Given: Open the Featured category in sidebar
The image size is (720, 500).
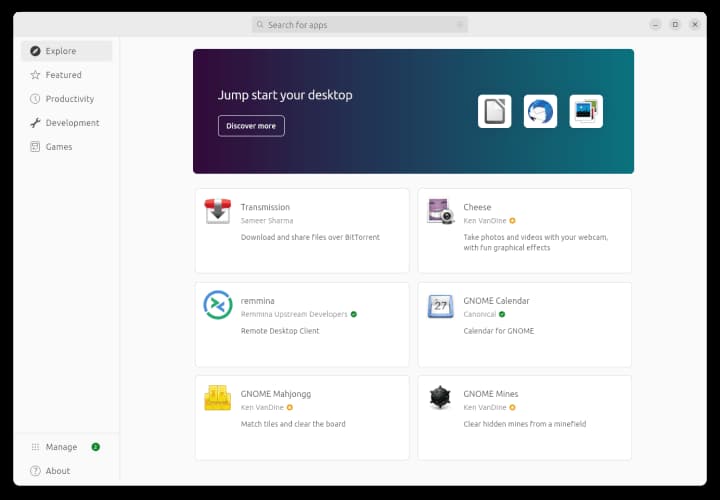Looking at the screenshot, I should coord(63,75).
